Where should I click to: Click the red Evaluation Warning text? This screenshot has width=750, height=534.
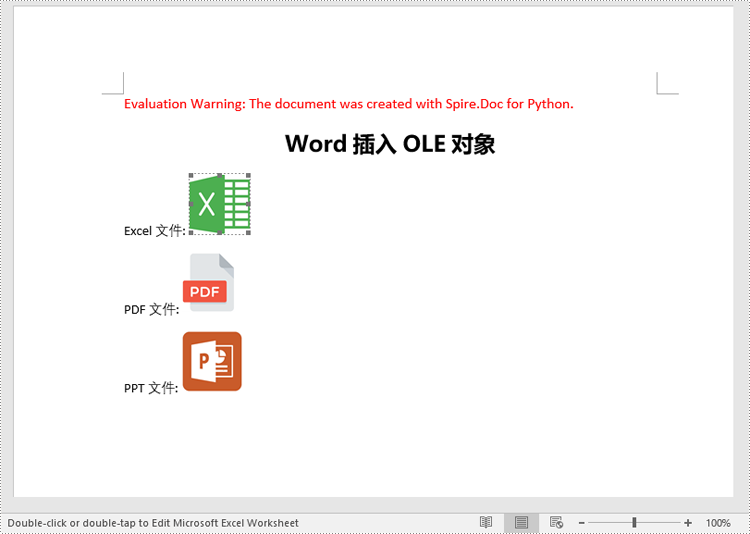click(349, 104)
